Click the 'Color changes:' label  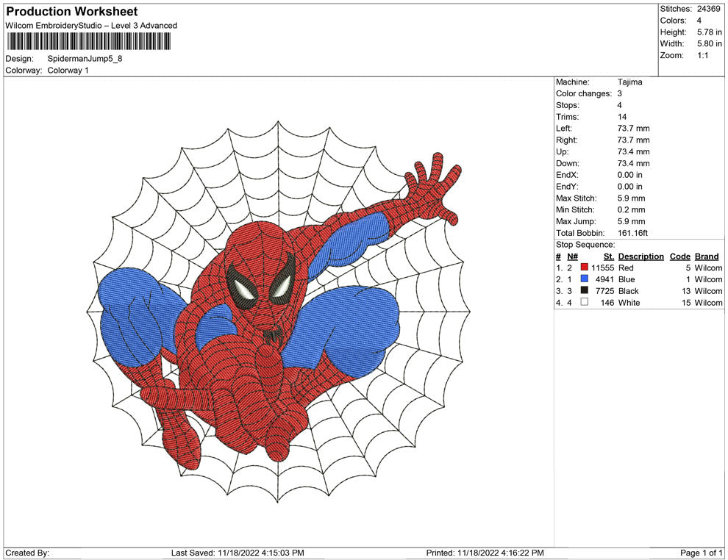584,94
